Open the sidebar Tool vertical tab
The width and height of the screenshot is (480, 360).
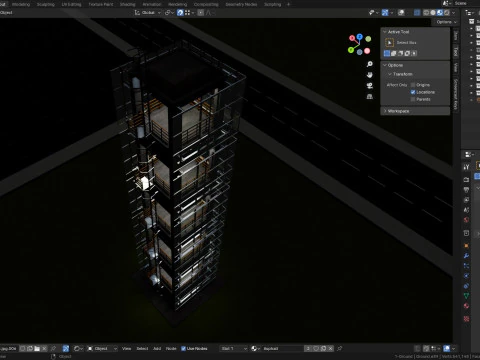[456, 51]
